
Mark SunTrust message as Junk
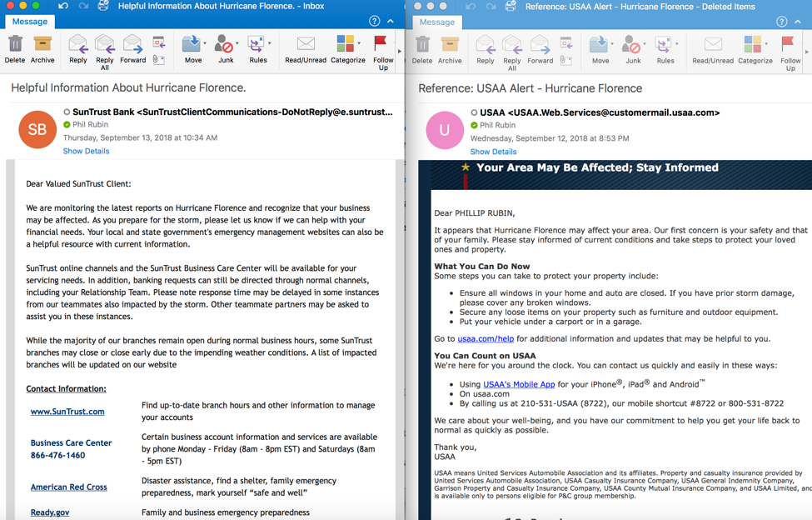pos(225,49)
